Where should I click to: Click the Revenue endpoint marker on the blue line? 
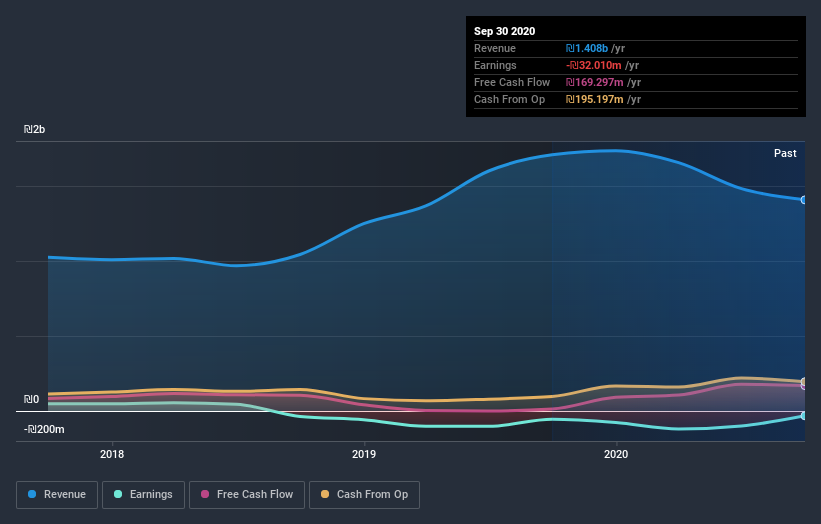point(803,200)
